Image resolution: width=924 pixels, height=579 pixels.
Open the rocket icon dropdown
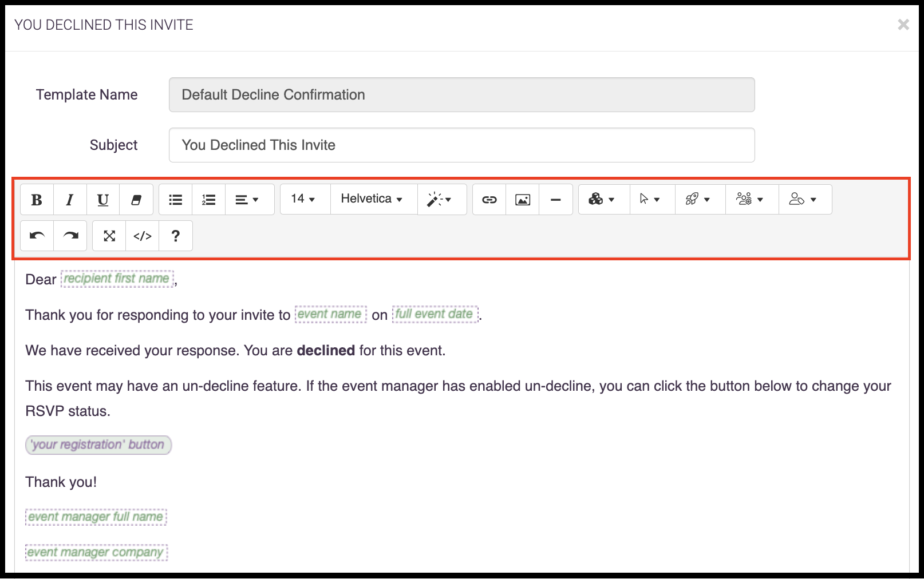click(700, 199)
